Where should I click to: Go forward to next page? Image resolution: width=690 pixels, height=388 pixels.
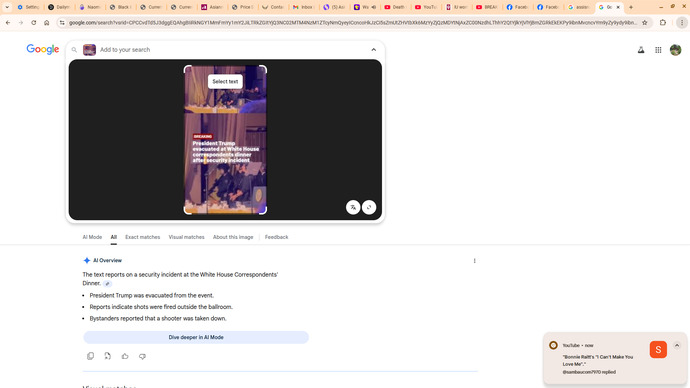click(21, 22)
